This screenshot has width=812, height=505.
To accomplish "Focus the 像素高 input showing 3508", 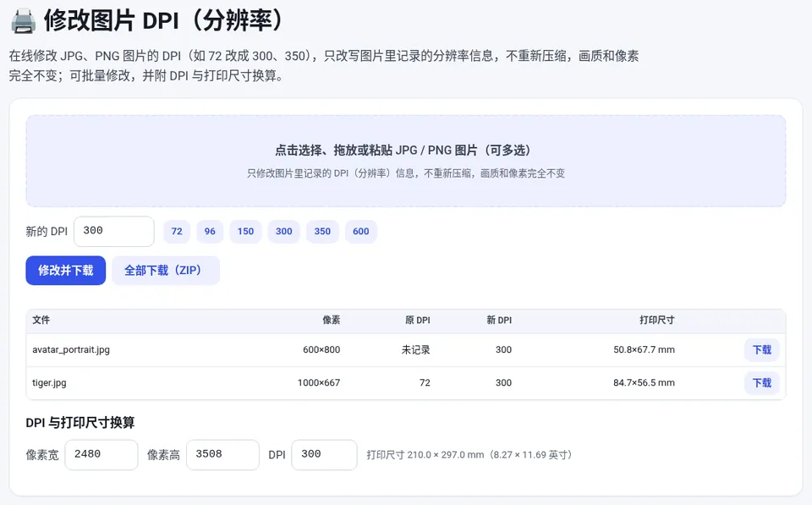I will pos(222,455).
